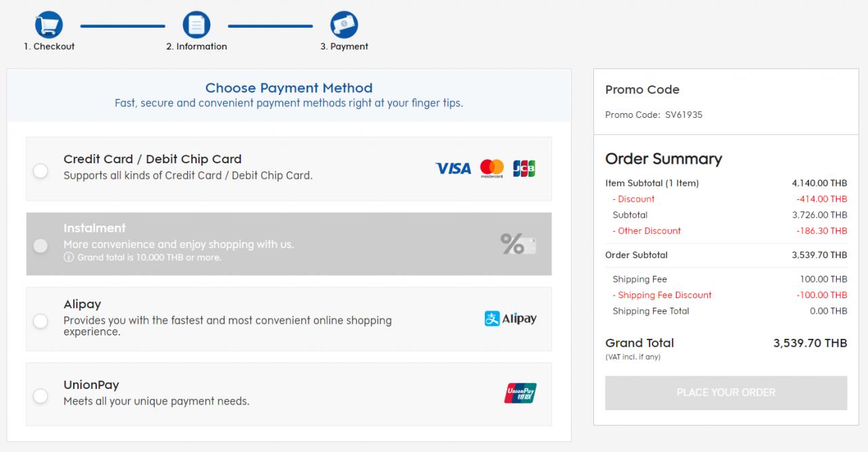
Task: Click the Credit Card / Debit Chip Card heading
Action: pos(153,159)
